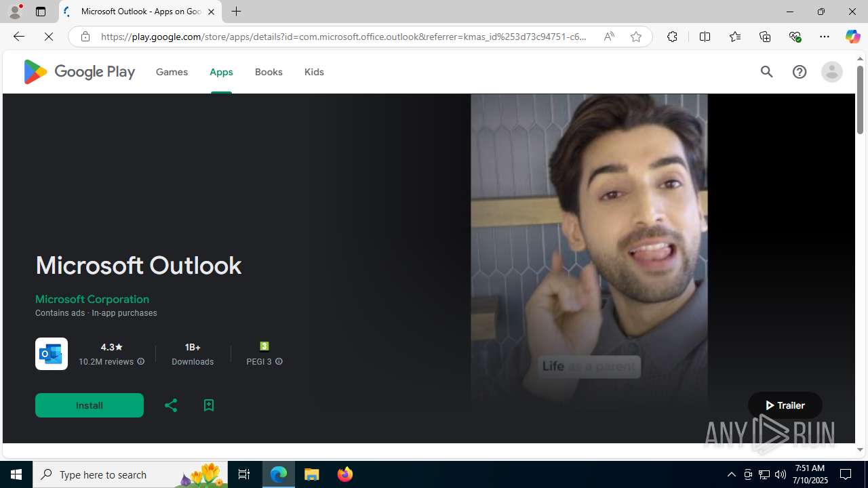868x488 pixels.
Task: Toggle Edge split screen
Action: point(705,37)
